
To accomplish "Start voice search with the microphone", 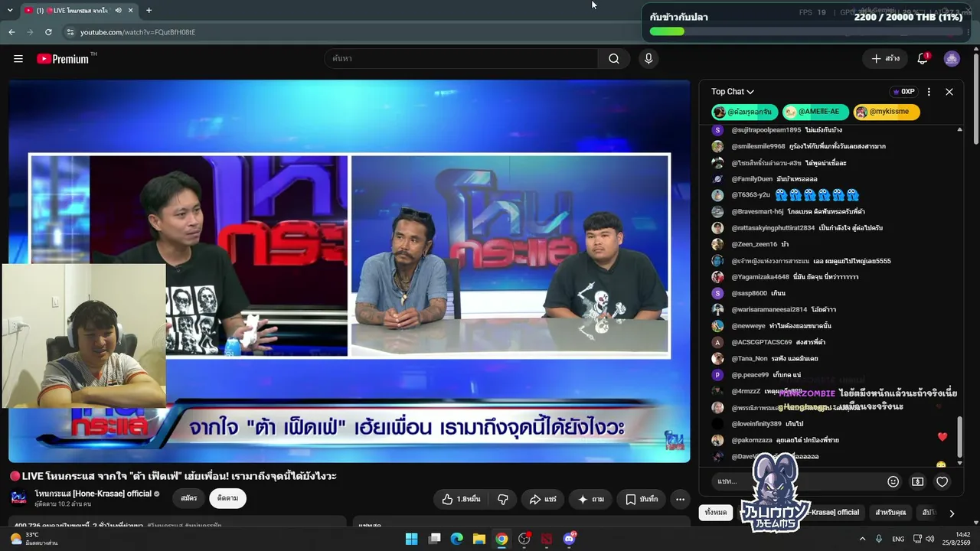I will tap(648, 59).
